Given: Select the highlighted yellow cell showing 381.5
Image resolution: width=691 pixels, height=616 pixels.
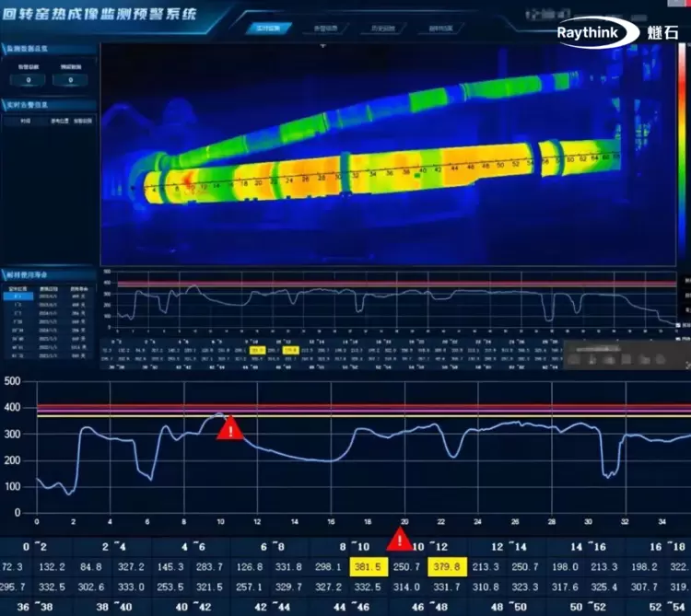Looking at the screenshot, I should coord(369,567).
